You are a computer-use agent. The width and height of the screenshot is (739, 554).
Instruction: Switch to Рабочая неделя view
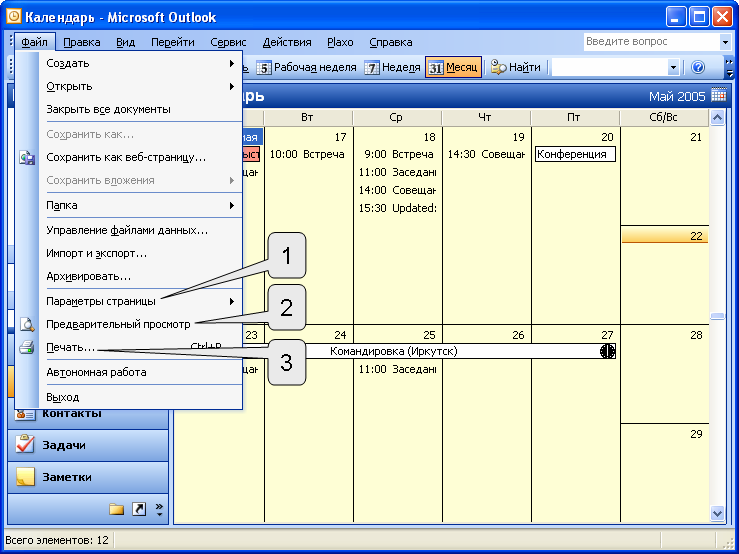coord(306,67)
